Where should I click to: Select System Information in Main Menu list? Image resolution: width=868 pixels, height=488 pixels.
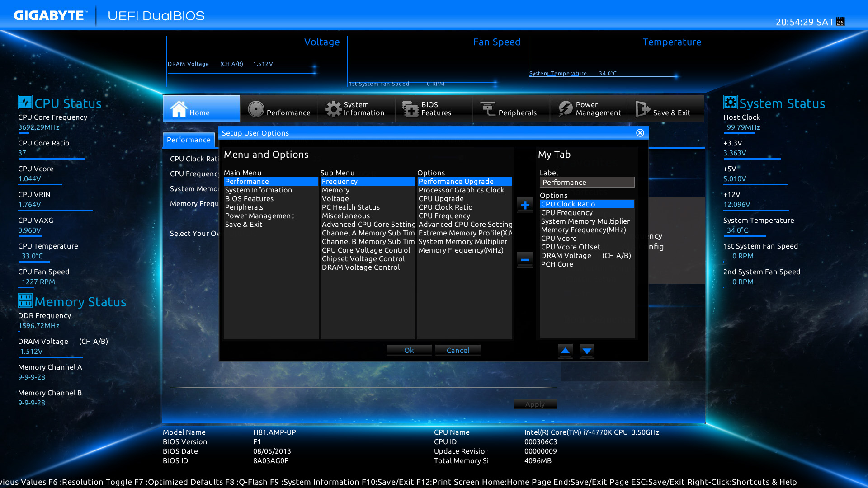coord(271,190)
